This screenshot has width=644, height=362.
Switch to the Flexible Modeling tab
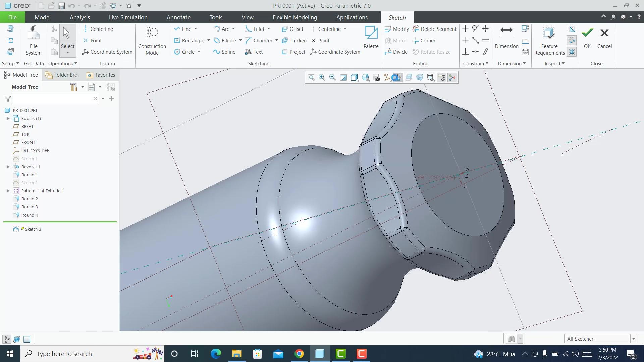(294, 17)
